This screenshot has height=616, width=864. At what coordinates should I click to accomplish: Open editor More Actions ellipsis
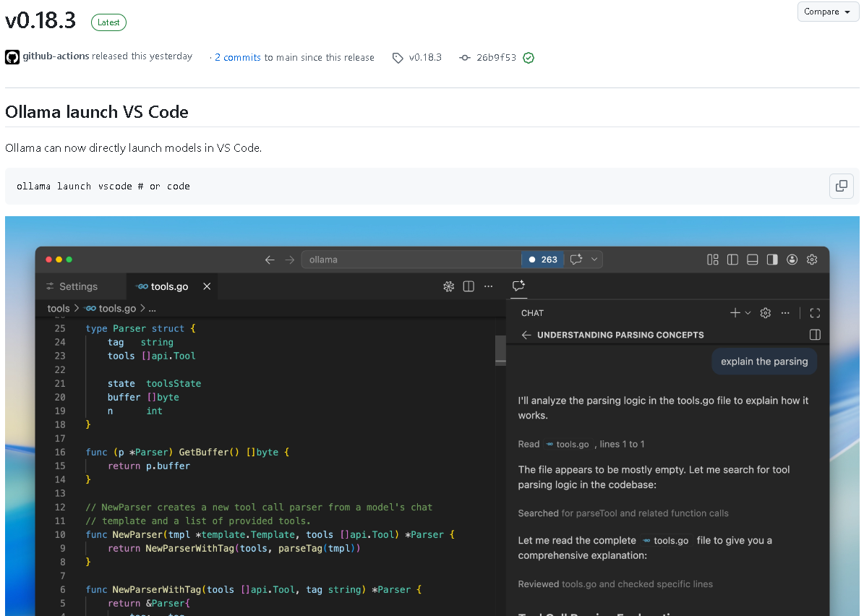click(x=488, y=286)
